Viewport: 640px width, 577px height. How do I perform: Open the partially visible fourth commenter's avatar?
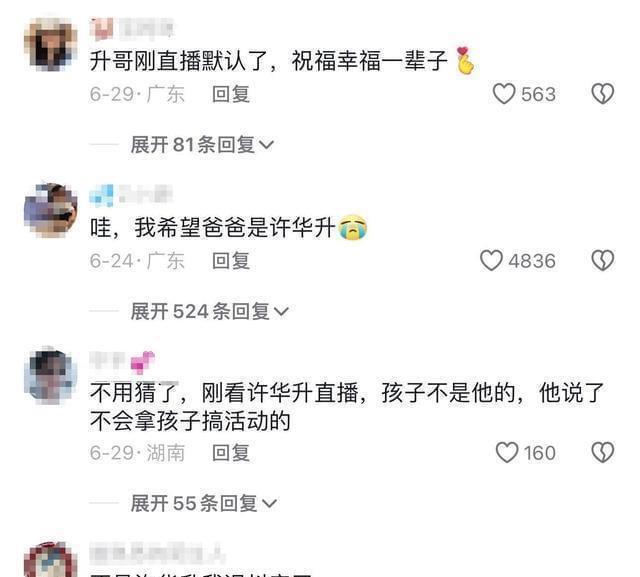coord(51,560)
